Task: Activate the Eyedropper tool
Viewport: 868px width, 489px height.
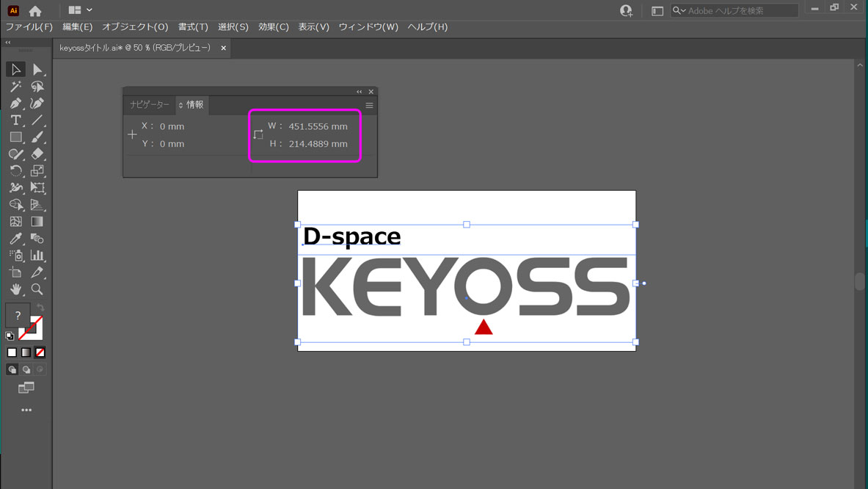Action: coord(15,239)
